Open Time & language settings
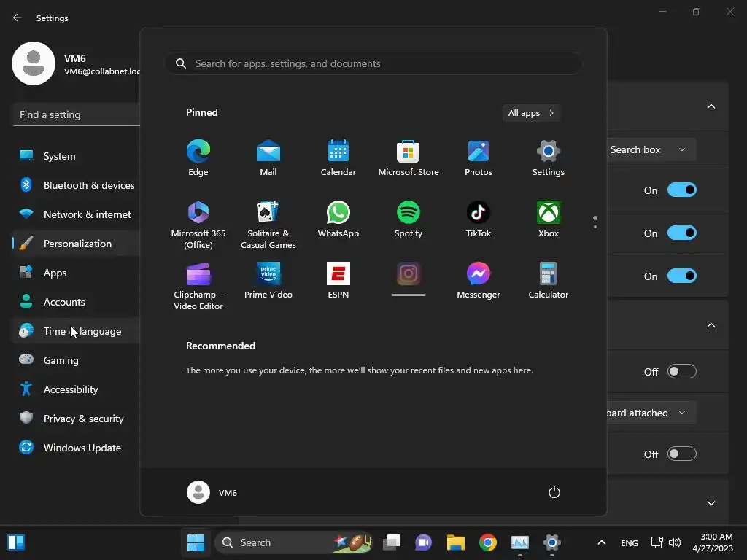Viewport: 747px width, 560px height. [76, 331]
